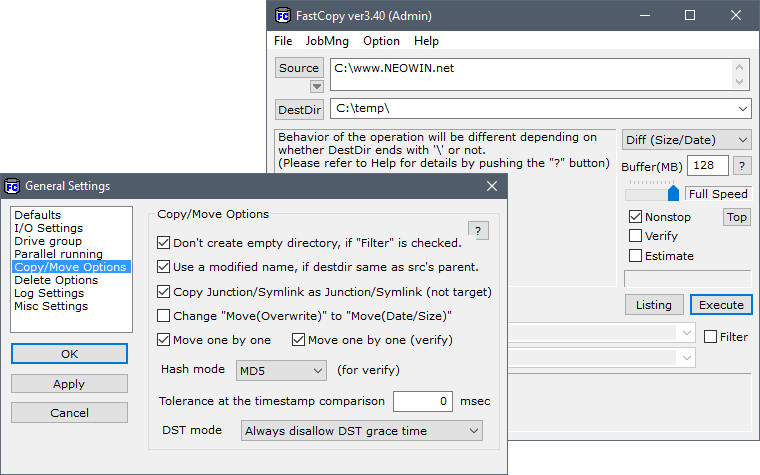
Task: Open Buffer help question mark button
Action: 742,166
